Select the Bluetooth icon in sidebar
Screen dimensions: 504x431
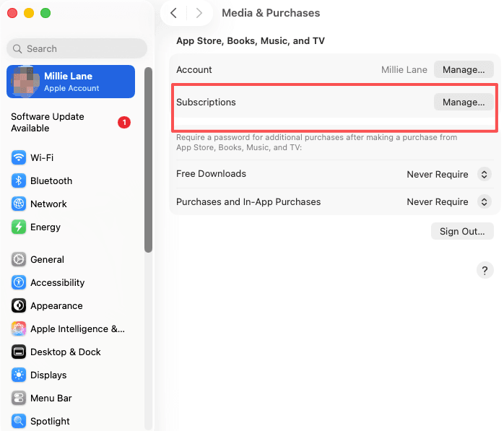click(x=19, y=180)
